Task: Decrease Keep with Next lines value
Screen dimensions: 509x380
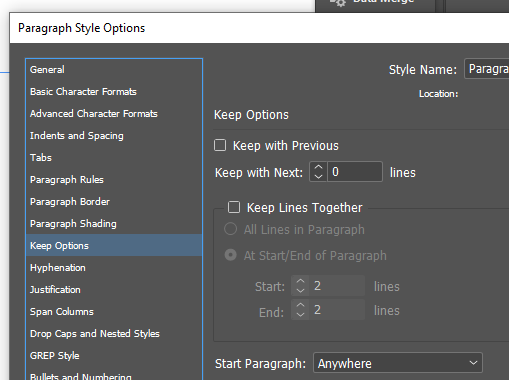Action: point(318,176)
